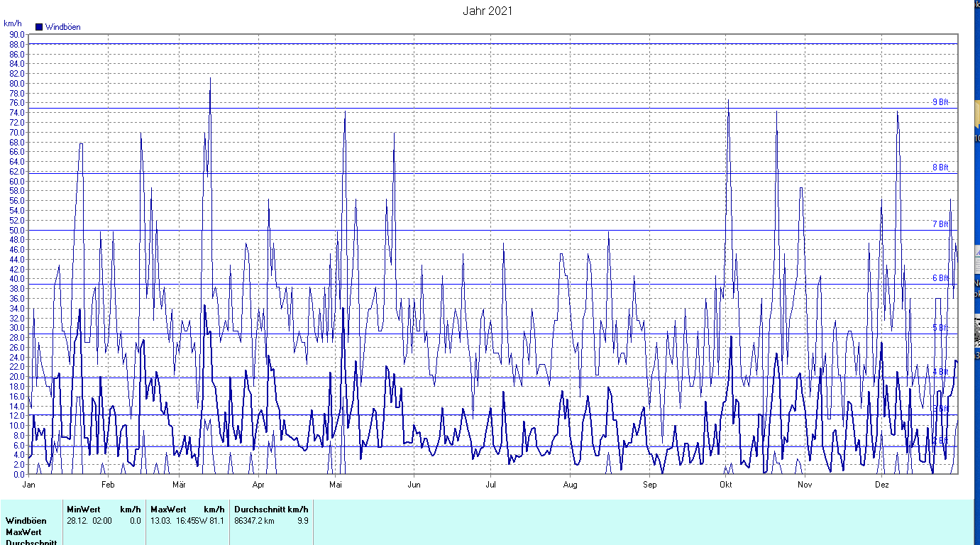Select the 6 Bft Beaufort line label
This screenshot has height=545, width=980.
[940, 278]
